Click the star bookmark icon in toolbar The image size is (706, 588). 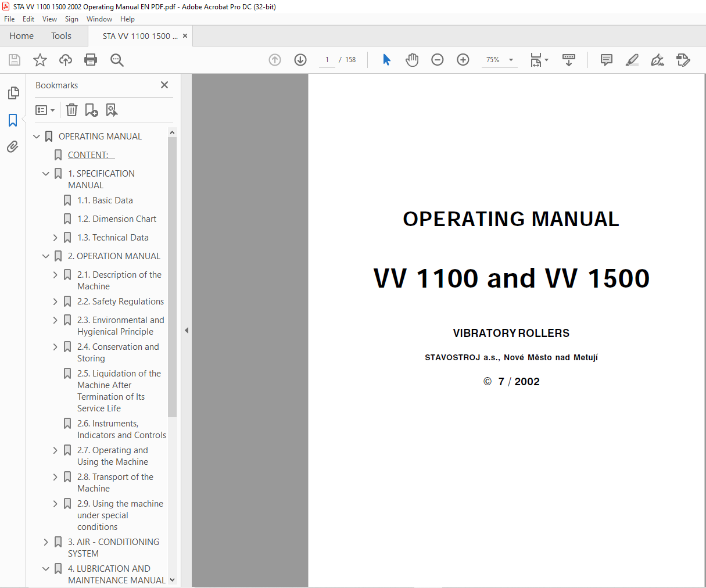point(40,60)
